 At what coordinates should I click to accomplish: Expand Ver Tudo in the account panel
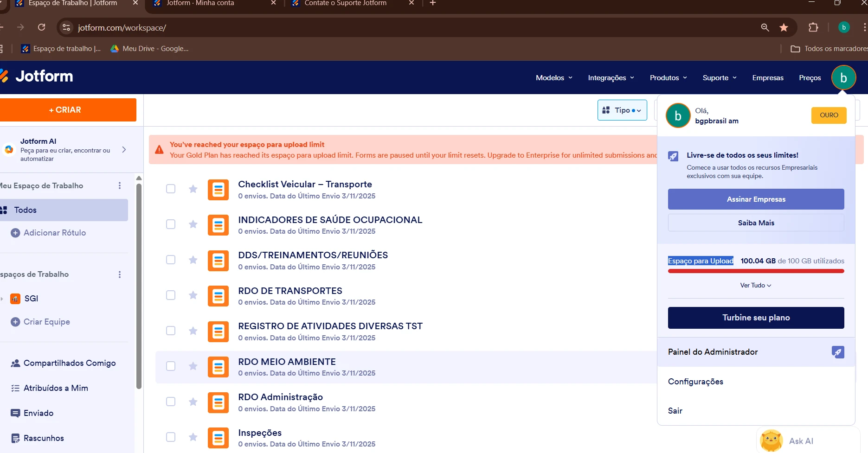click(x=755, y=285)
